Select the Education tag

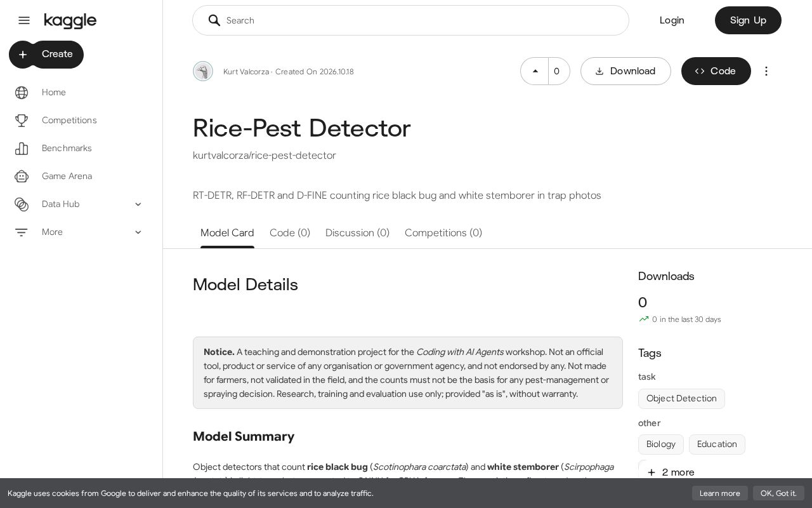[717, 444]
